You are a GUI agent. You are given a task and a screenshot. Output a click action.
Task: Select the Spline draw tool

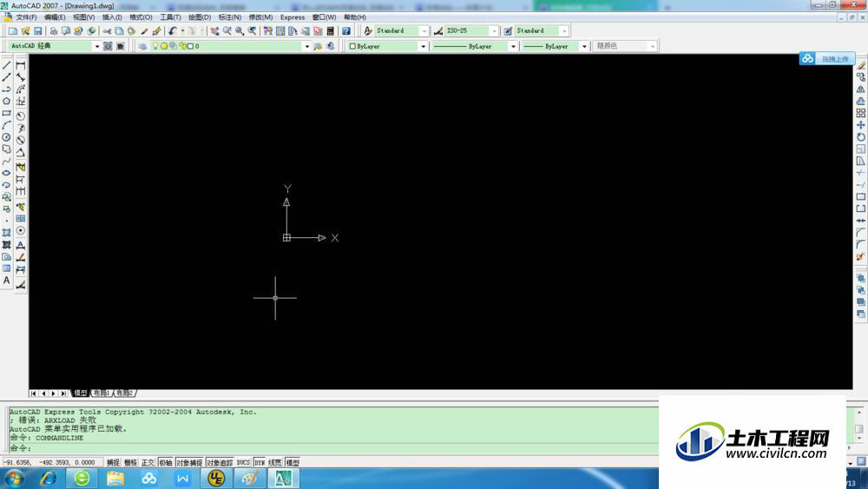(x=7, y=162)
